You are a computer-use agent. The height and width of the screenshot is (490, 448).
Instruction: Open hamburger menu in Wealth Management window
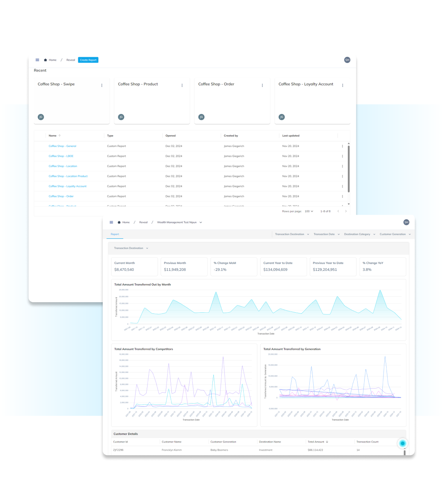(x=111, y=222)
